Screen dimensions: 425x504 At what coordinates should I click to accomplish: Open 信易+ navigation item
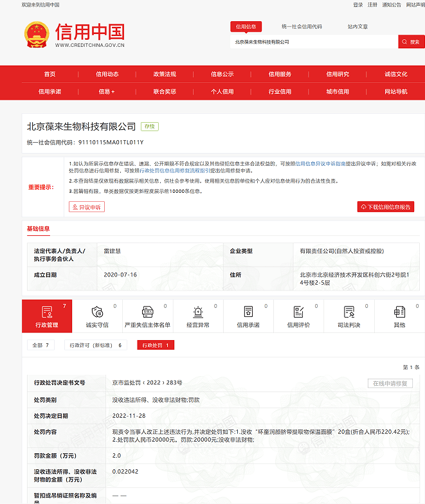coord(107,91)
